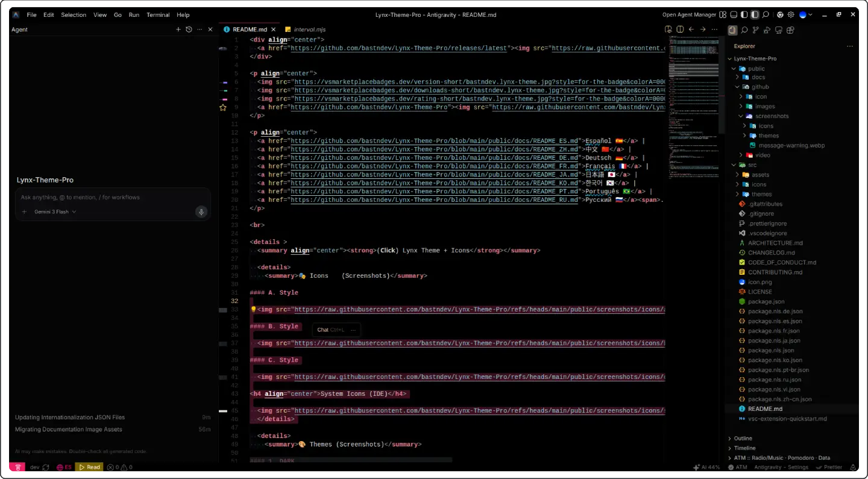Open Agent panel more options ellipsis
Screen dimensions: 868x479
tap(200, 30)
